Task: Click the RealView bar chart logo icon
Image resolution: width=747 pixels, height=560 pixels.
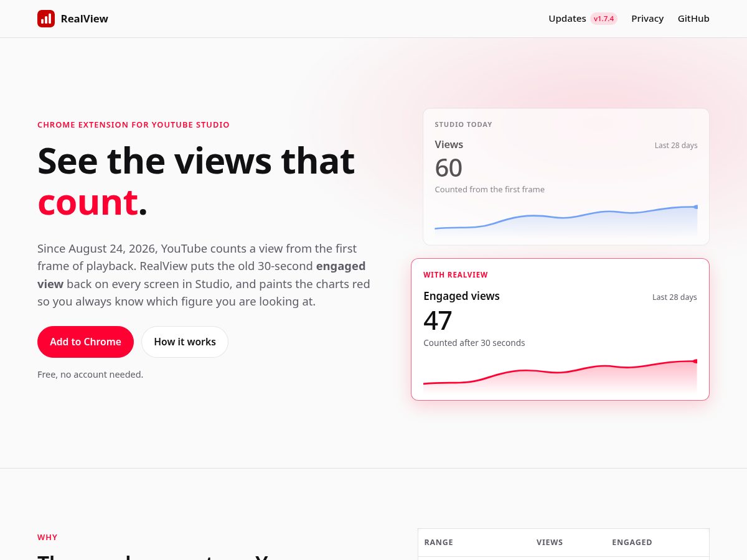Action: (46, 19)
